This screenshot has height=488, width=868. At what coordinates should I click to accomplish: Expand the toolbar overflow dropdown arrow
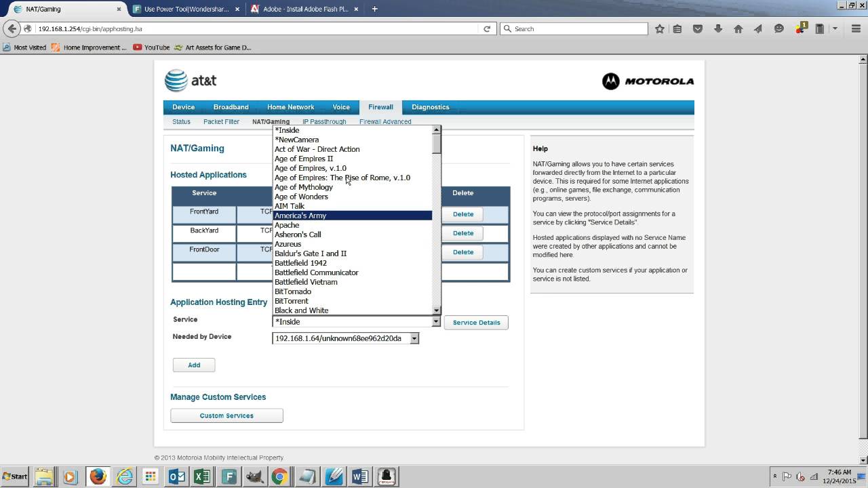[835, 28]
